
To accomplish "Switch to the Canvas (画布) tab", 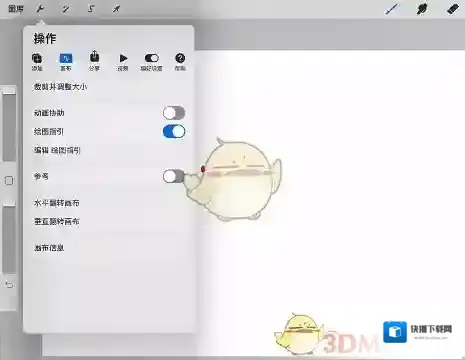I will (66, 62).
